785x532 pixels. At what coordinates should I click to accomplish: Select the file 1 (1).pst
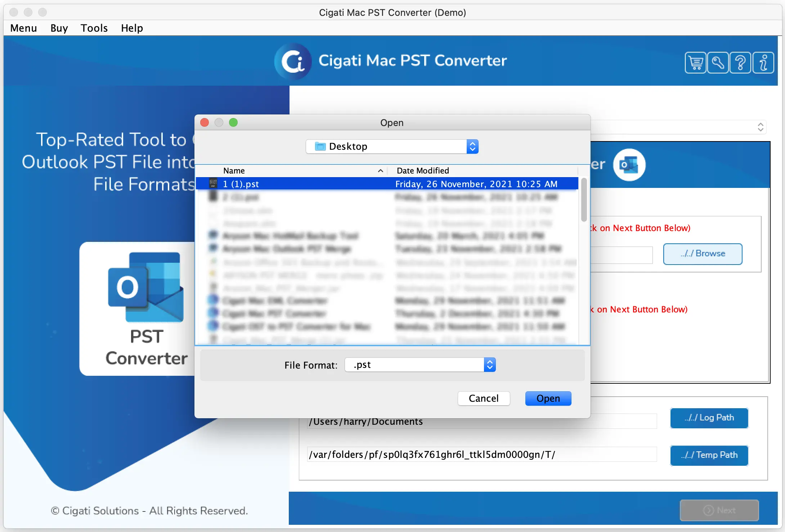point(387,184)
